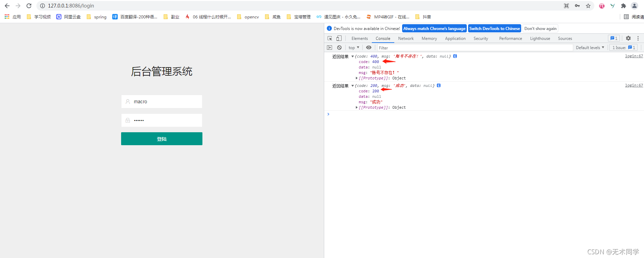The width and height of the screenshot is (644, 258).
Task: Go back to the previous page
Action: point(7,6)
